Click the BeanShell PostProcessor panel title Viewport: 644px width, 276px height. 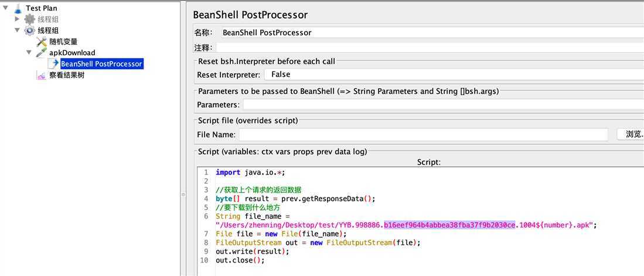pos(250,15)
